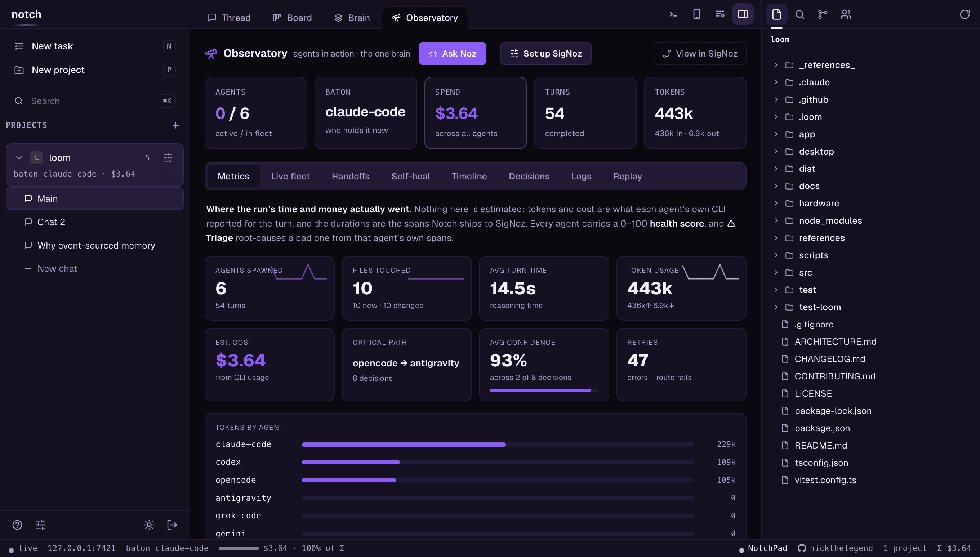Viewport: 980px width, 557px height.
Task: Open sidebar settings sliders icon
Action: 40,525
